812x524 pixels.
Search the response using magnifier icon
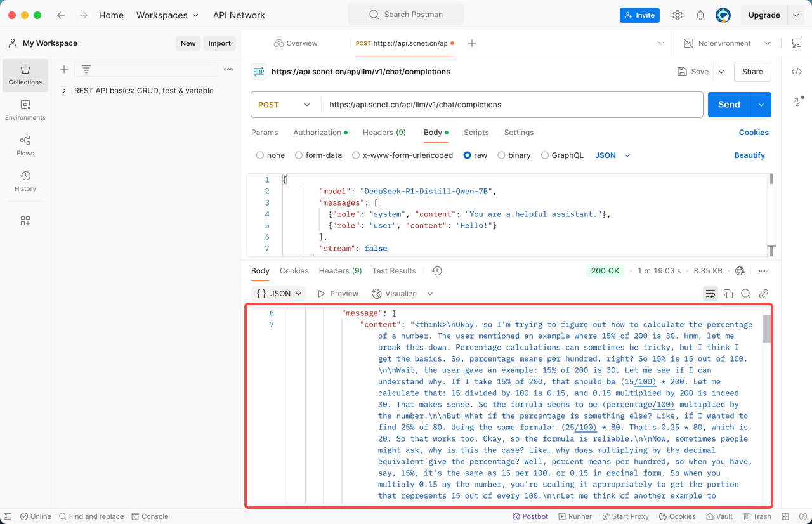coord(746,294)
